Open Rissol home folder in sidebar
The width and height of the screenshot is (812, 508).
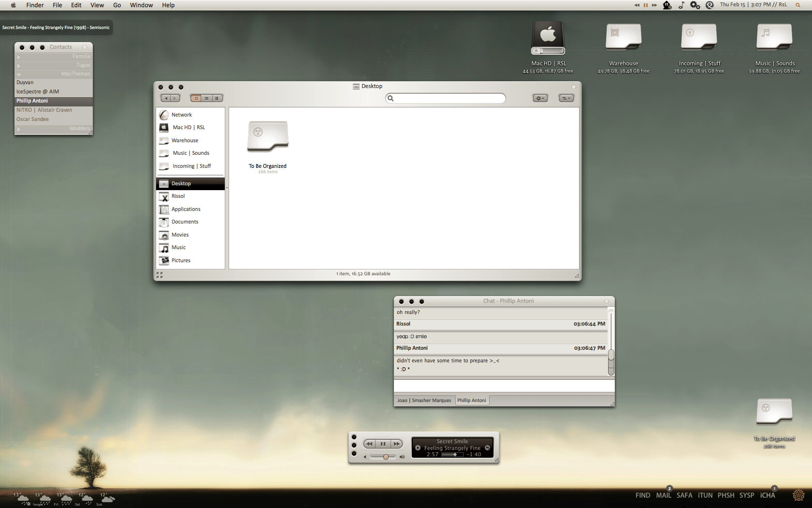pos(191,196)
